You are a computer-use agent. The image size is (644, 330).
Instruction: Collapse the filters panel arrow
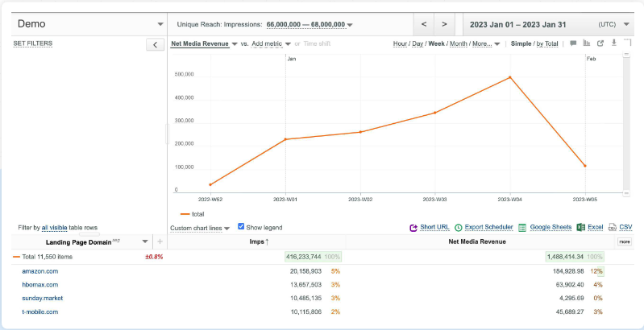coord(156,44)
